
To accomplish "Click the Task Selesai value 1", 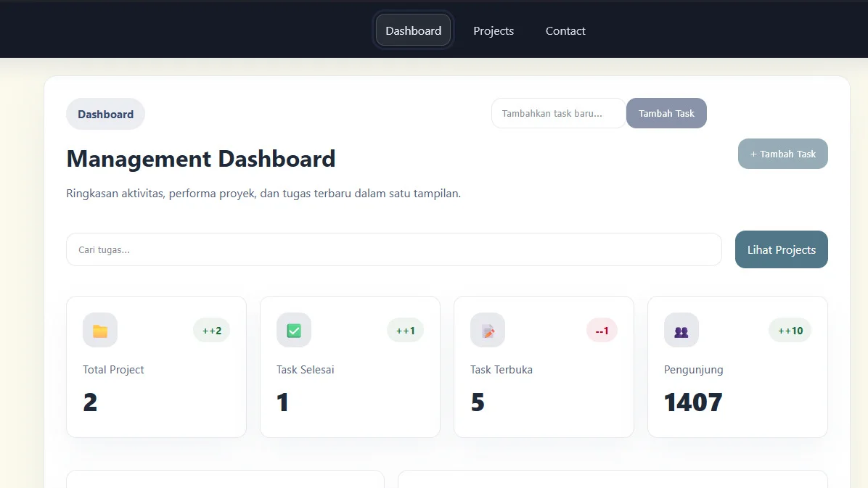I will [x=282, y=402].
